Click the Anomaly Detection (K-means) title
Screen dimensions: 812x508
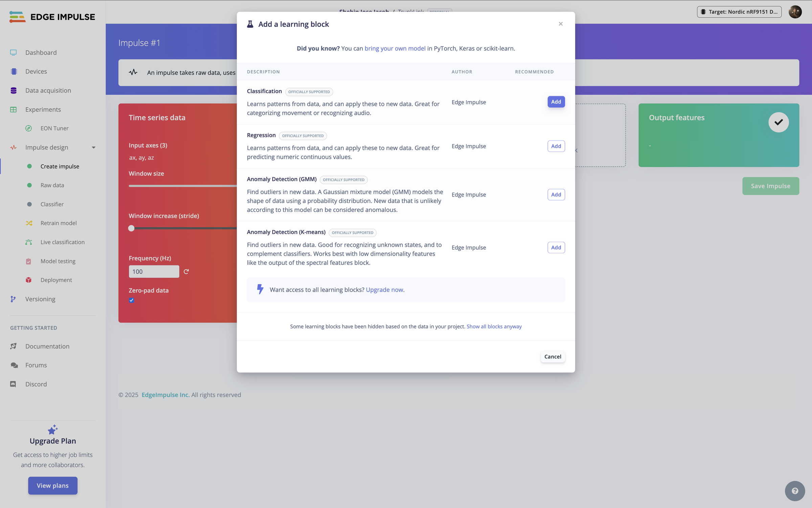286,232
